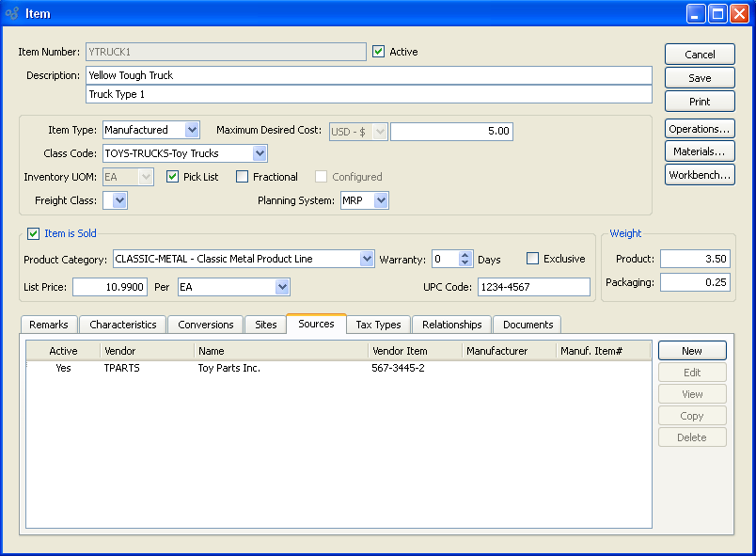Open the Tax Types tab

click(x=378, y=325)
